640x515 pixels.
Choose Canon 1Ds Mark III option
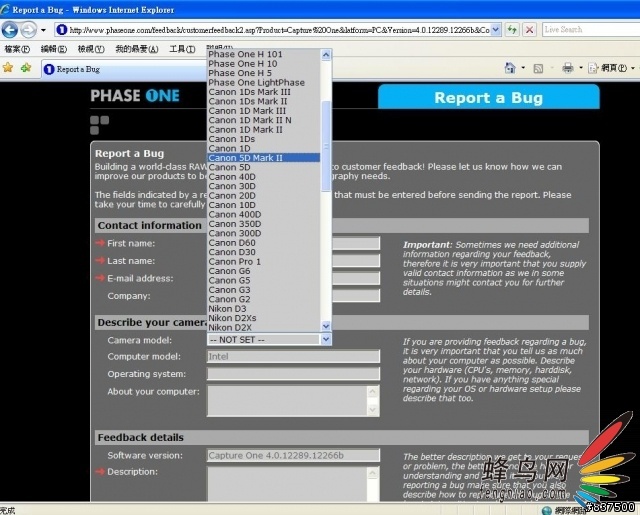coord(264,92)
